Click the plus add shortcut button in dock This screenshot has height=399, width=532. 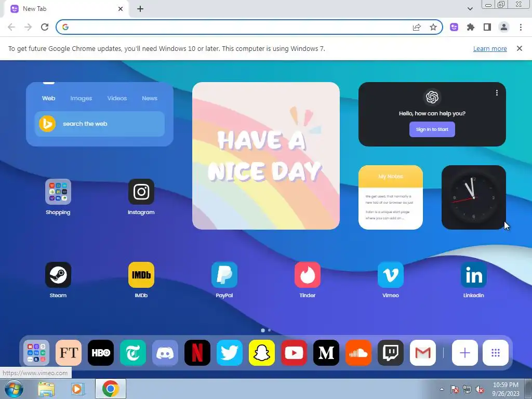(x=465, y=353)
